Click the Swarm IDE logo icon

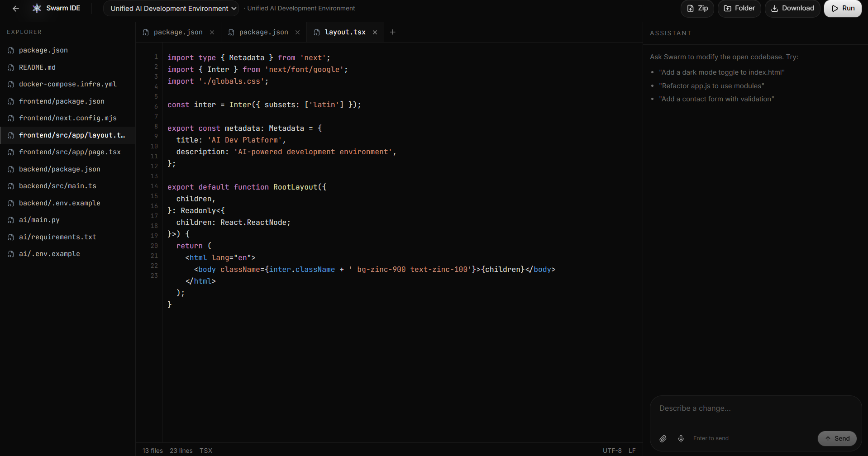coord(37,8)
